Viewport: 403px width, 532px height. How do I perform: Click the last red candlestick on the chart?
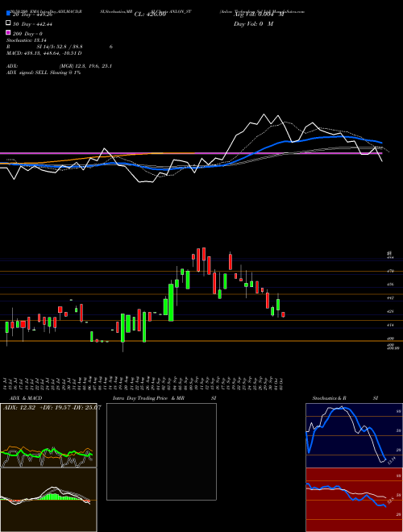click(283, 314)
